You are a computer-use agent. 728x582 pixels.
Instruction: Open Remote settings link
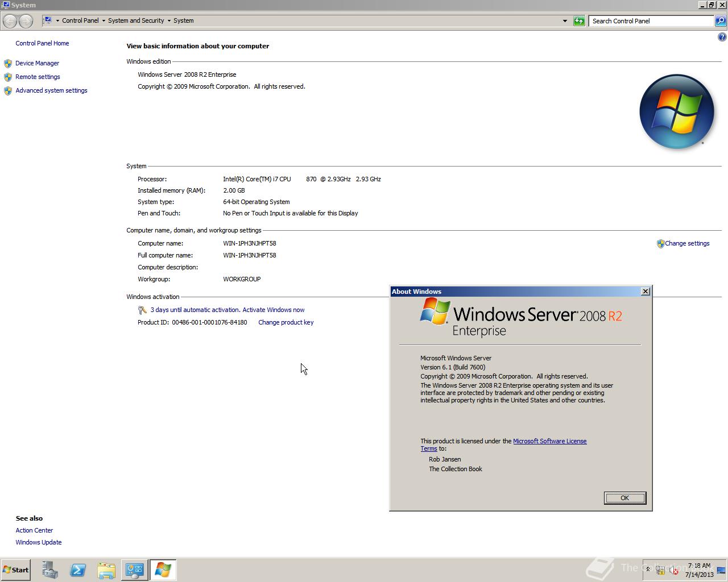pyautogui.click(x=38, y=77)
